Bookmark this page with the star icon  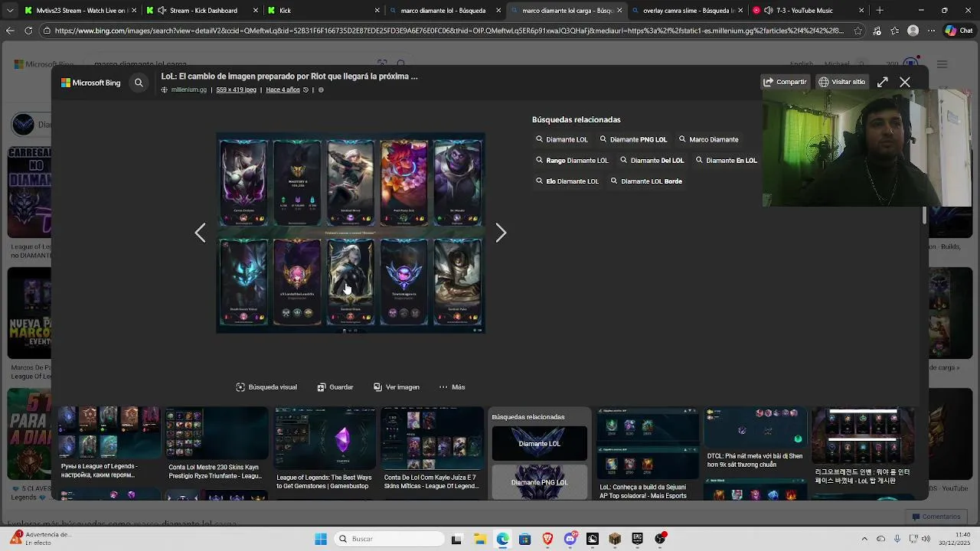(858, 31)
